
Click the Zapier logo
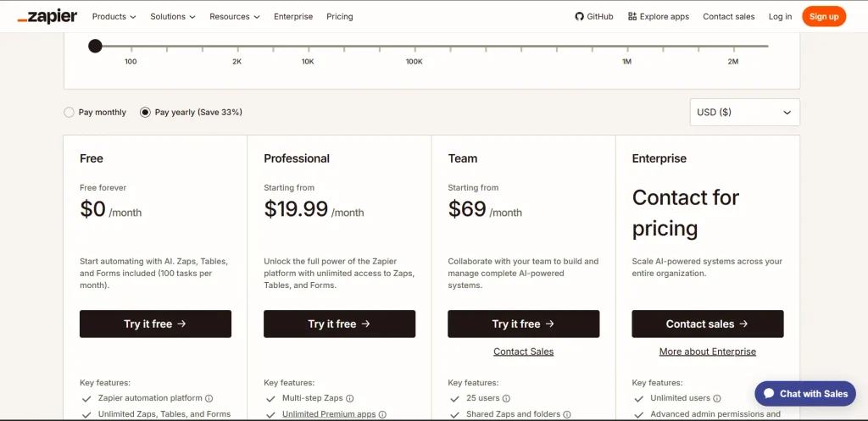click(47, 17)
